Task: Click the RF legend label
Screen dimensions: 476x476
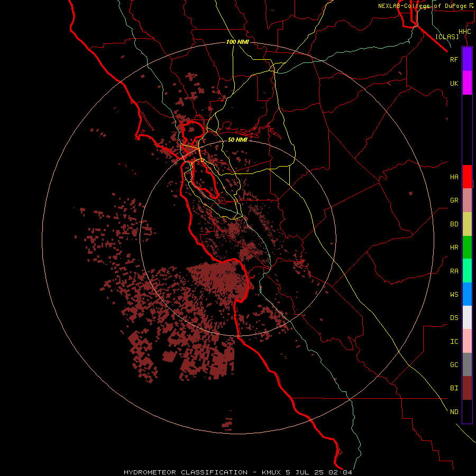Action: coord(454,59)
